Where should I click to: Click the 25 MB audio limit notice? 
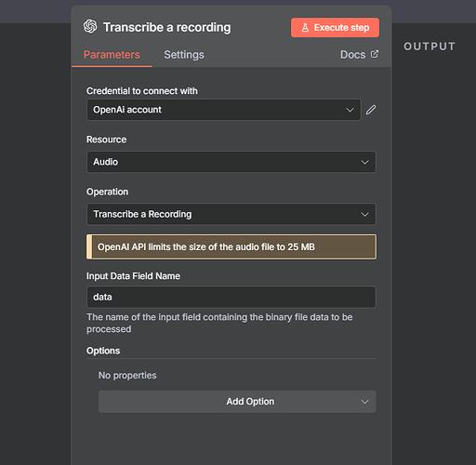point(231,246)
